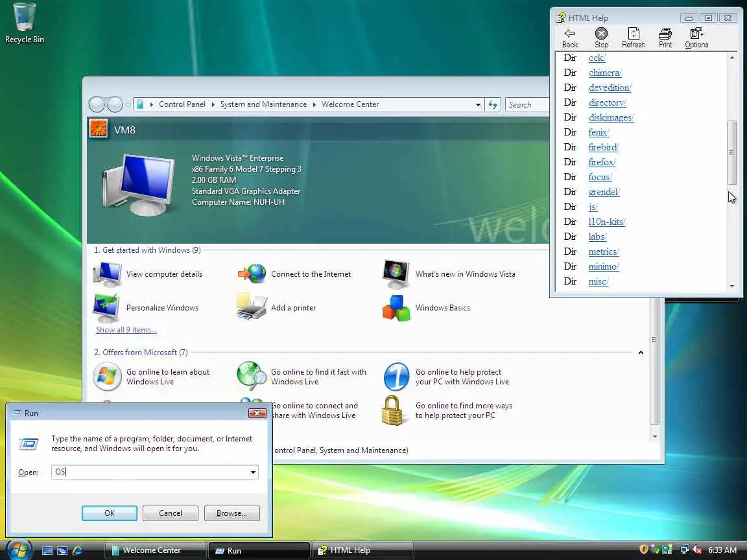The width and height of the screenshot is (747, 560).
Task: Click the Add a printer icon
Action: click(x=251, y=306)
